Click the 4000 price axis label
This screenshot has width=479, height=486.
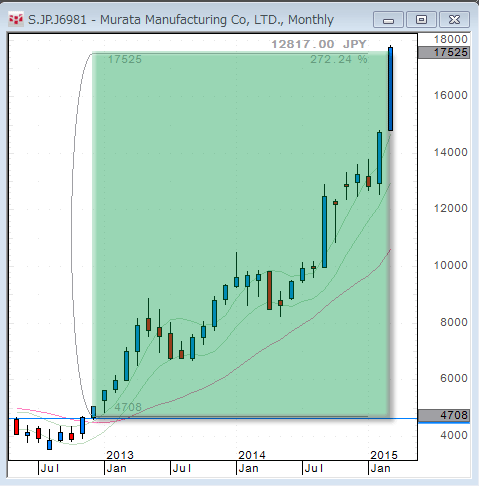point(454,435)
